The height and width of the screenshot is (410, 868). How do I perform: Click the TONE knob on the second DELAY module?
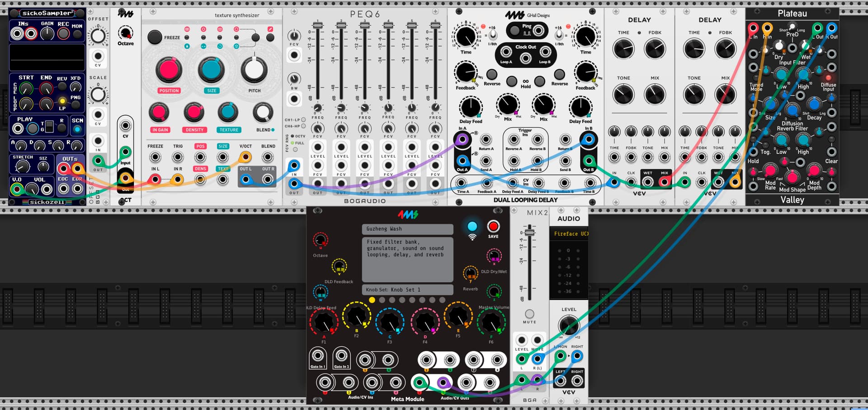(694, 94)
